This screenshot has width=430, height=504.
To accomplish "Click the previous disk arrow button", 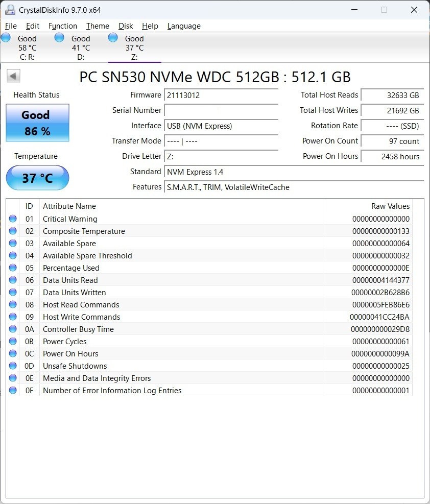I will pos(13,76).
